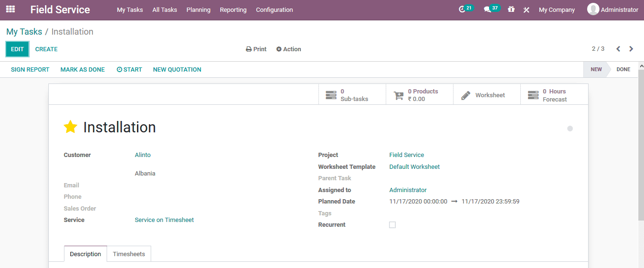
Task: Open the 0 Sub-tasks stat button
Action: [353, 95]
